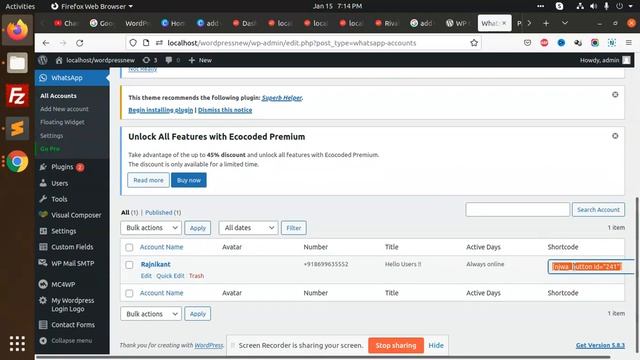
Task: Click Stop sharing button
Action: point(396,345)
